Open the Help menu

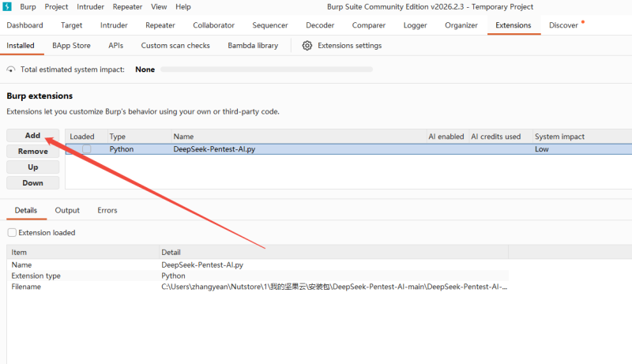tap(183, 6)
